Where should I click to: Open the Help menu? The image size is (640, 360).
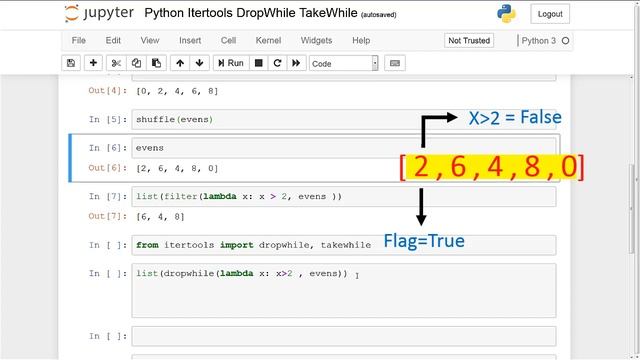361,40
